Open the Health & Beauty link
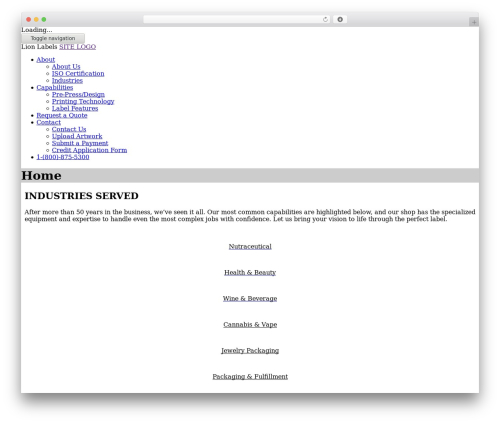The image size is (500, 423). (x=250, y=273)
